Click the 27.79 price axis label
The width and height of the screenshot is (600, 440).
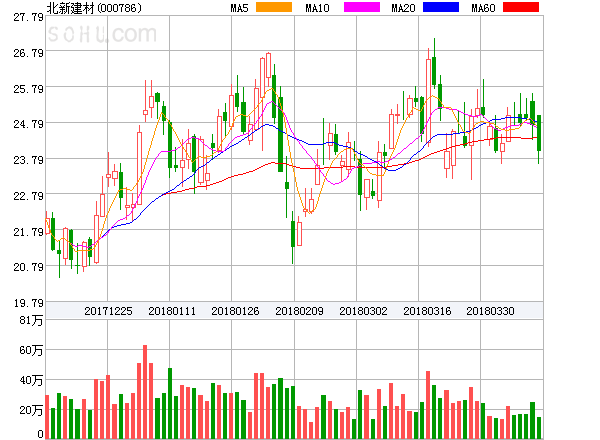tap(28, 17)
